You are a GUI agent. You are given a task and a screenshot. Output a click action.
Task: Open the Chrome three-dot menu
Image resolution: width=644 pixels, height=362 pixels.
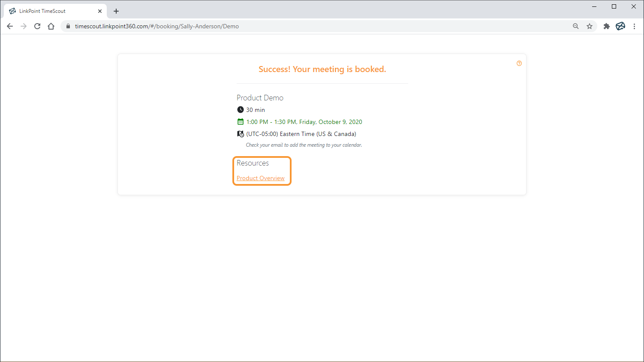(634, 26)
